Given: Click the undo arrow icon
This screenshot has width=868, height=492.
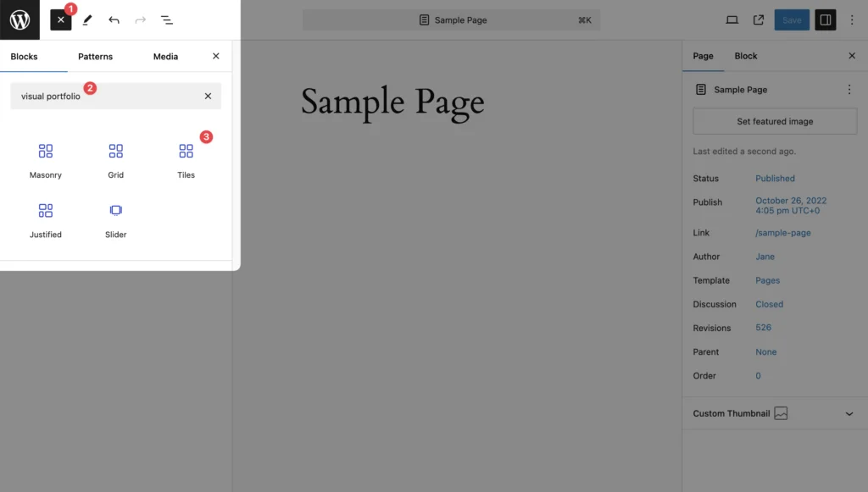Looking at the screenshot, I should point(114,19).
